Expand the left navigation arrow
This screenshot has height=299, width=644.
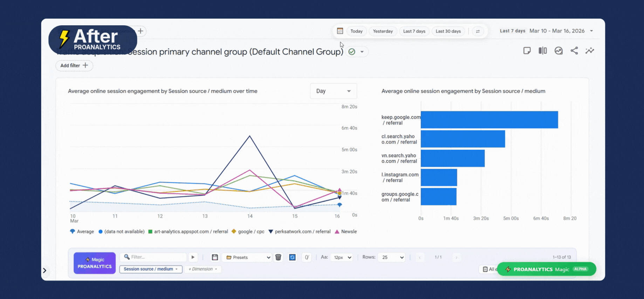[x=44, y=270]
